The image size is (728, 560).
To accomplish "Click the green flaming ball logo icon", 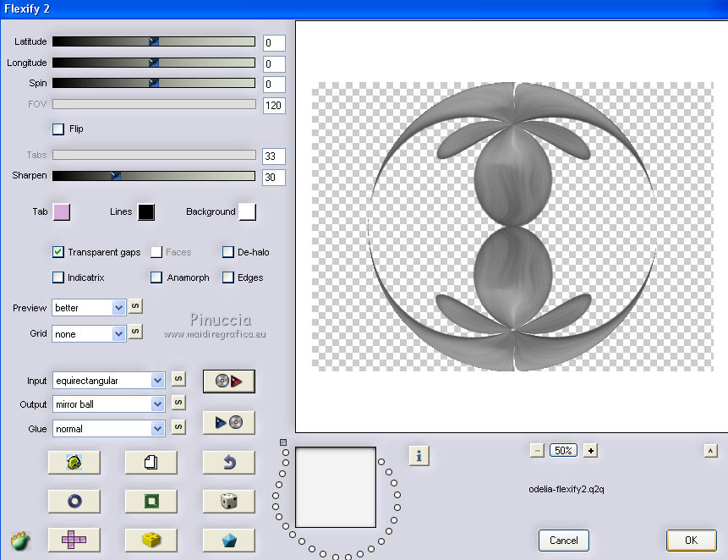I will (20, 541).
